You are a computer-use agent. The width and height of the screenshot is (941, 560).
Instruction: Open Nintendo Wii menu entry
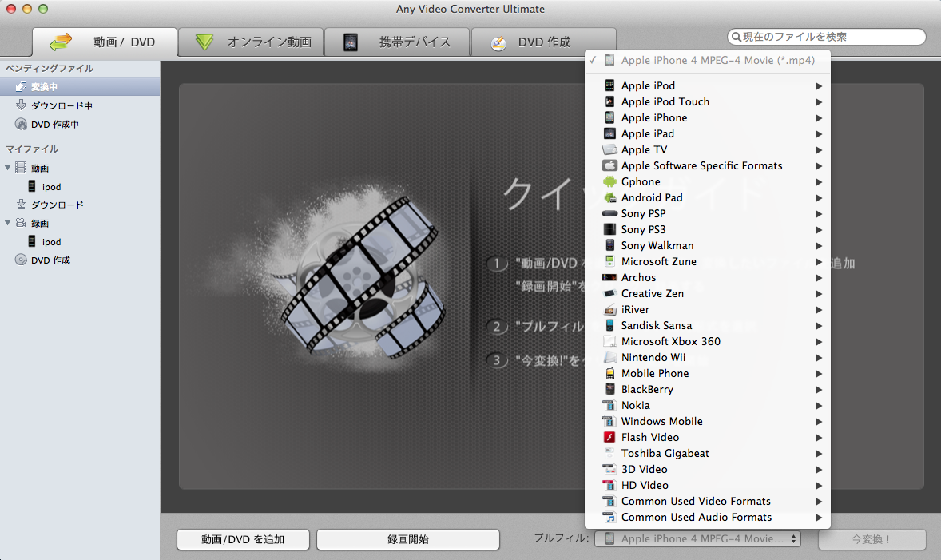tap(708, 357)
